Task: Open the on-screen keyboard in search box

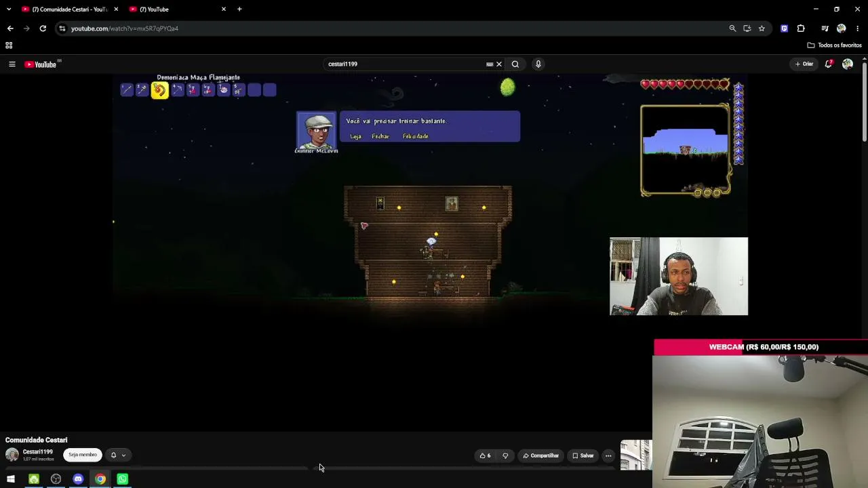Action: click(490, 64)
